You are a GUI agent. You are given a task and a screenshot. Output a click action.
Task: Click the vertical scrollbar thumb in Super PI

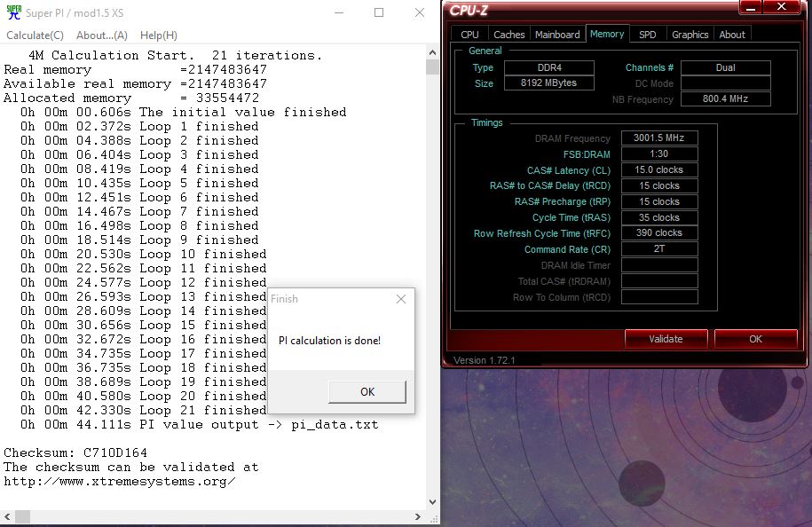pyautogui.click(x=432, y=67)
